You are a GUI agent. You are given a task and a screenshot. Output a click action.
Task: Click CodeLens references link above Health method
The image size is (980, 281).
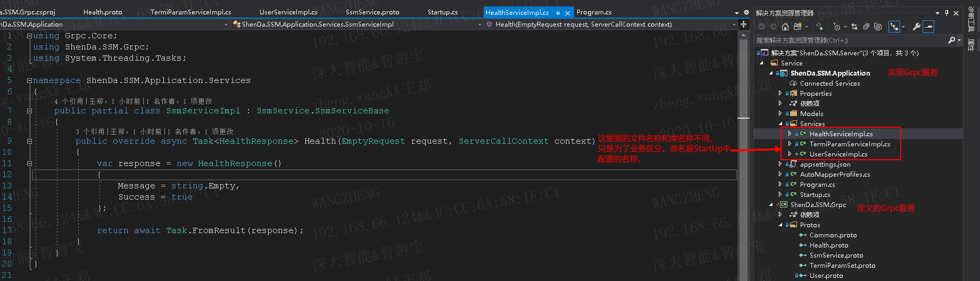click(90, 131)
